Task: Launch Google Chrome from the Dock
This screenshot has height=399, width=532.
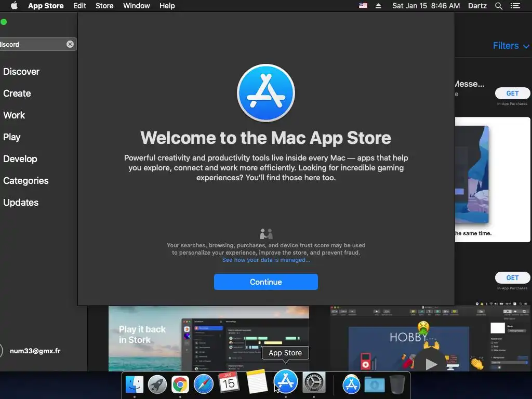Action: click(x=180, y=384)
